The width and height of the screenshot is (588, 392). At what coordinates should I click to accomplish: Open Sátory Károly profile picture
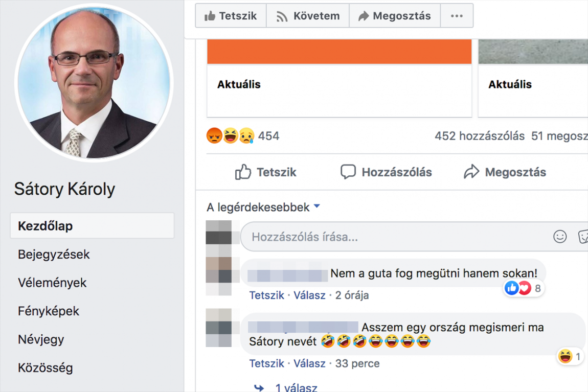tap(94, 82)
